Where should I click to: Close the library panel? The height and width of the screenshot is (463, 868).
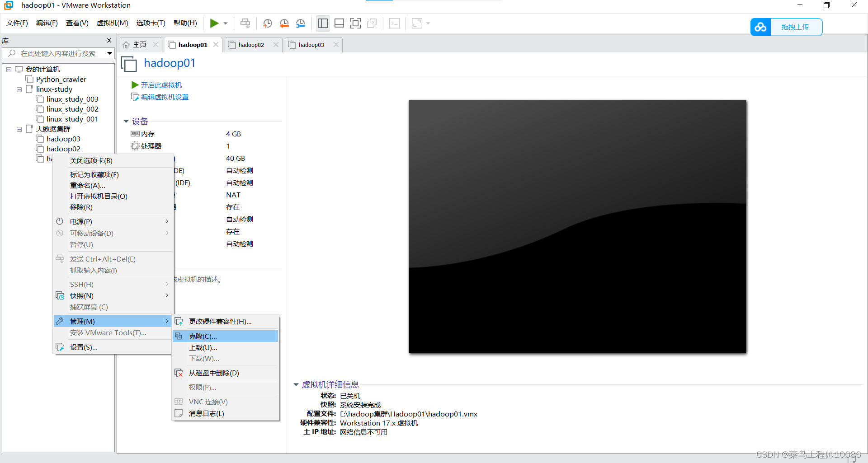pyautogui.click(x=109, y=41)
